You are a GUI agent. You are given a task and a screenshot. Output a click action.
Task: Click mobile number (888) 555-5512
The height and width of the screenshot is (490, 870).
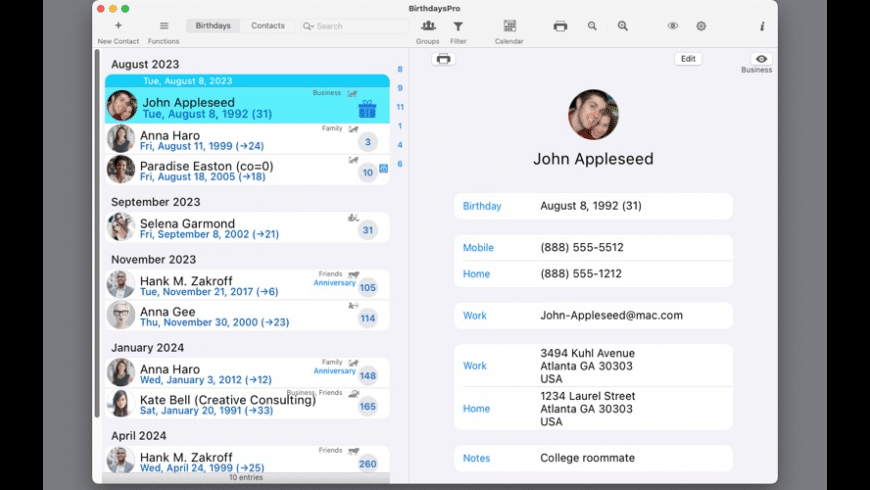(x=581, y=247)
